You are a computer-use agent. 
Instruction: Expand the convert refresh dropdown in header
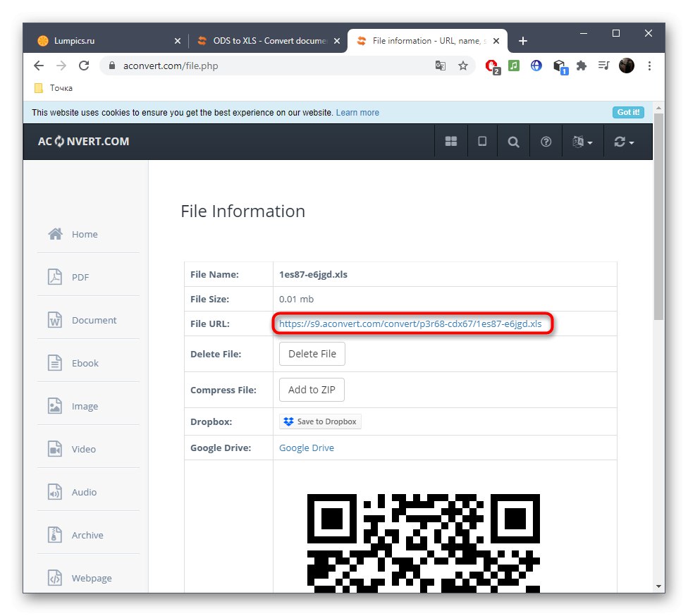click(x=624, y=141)
